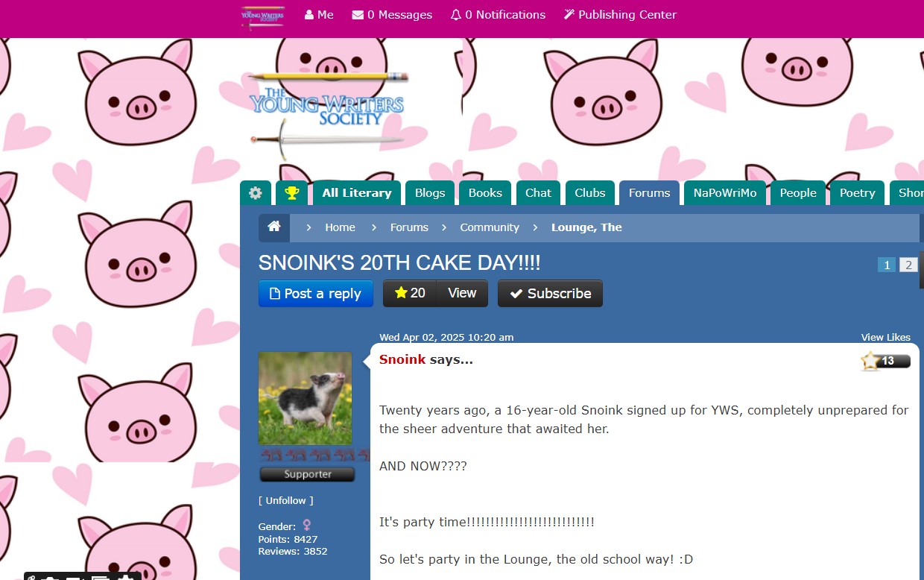Image resolution: width=924 pixels, height=580 pixels.
Task: Click the View Likes link
Action: (x=886, y=338)
